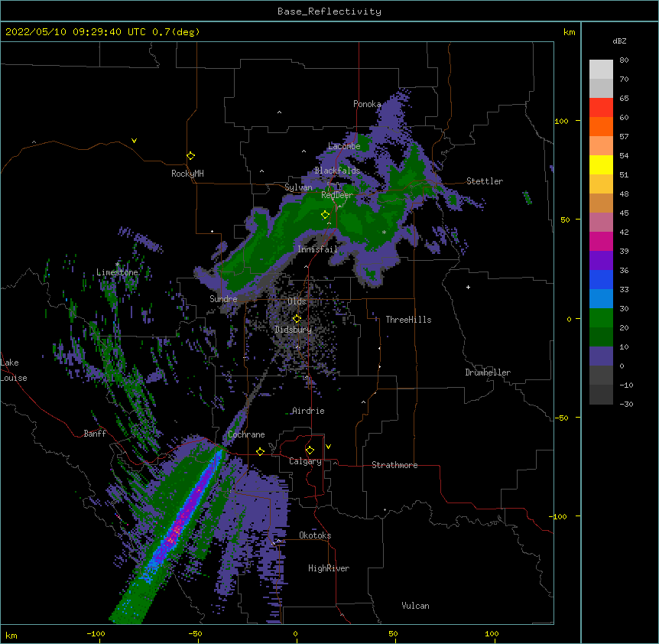Image resolution: width=659 pixels, height=644 pixels.
Task: Click the bottom axis -100 tick label
Action: pyautogui.click(x=96, y=634)
